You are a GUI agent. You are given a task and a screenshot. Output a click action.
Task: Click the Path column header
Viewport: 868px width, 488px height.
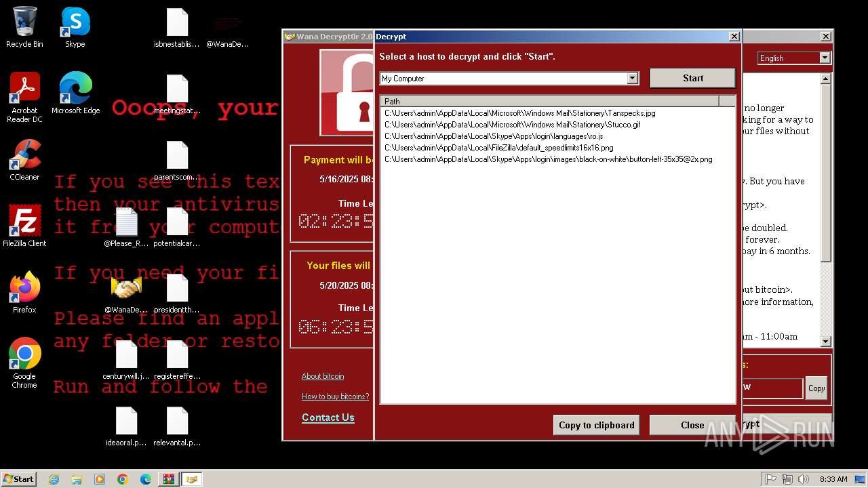550,101
